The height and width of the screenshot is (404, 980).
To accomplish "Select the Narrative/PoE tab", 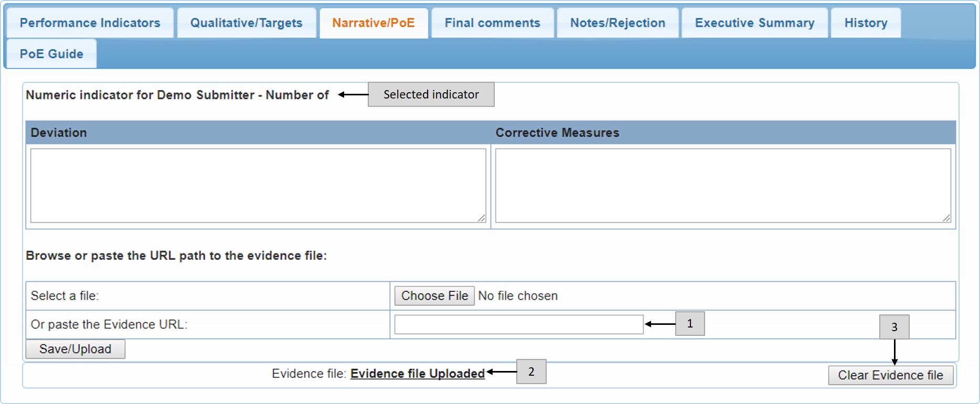I will [x=373, y=23].
